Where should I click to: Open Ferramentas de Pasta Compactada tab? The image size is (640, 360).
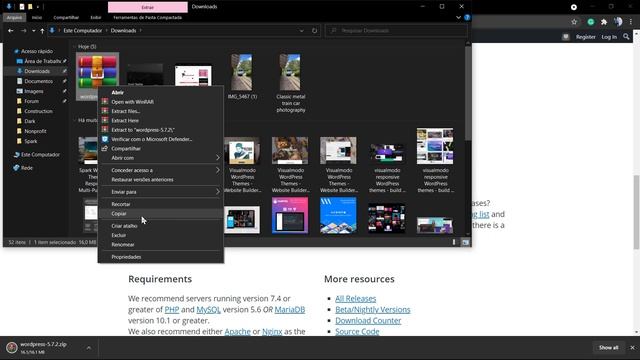(x=147, y=18)
